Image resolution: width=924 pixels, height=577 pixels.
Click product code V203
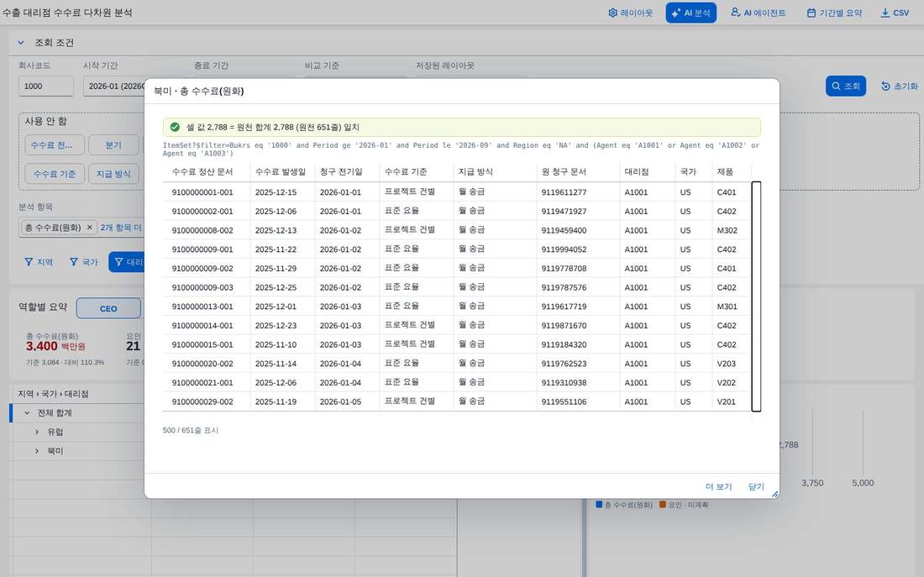point(726,364)
